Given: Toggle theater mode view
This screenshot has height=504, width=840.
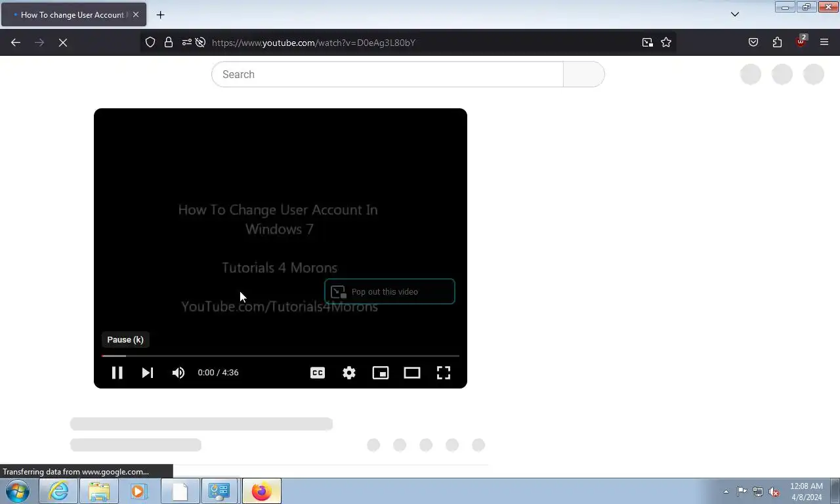Looking at the screenshot, I should [412, 373].
